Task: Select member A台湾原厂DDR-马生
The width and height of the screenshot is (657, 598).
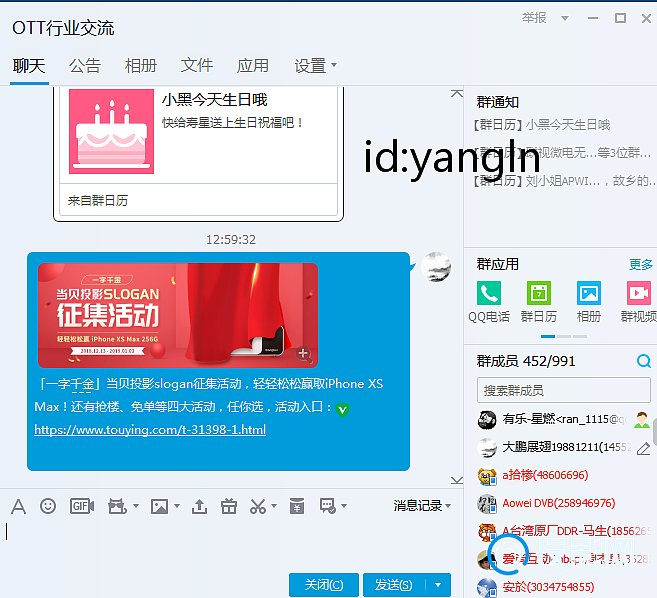Action: point(564,531)
